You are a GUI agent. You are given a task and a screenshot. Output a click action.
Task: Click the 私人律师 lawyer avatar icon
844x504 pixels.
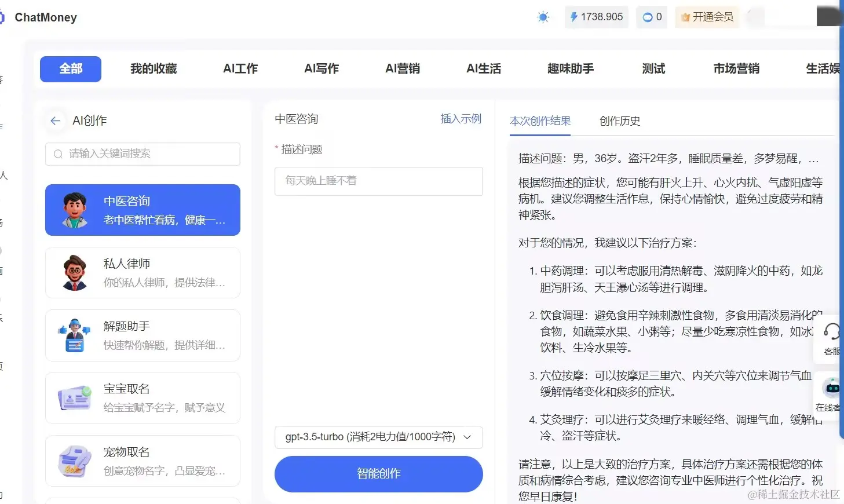75,272
